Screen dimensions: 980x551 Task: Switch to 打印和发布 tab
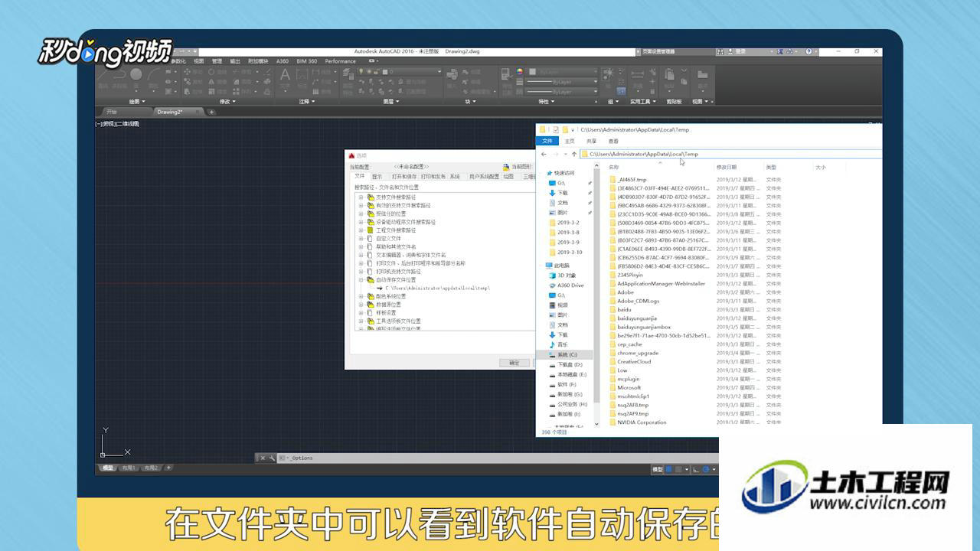433,177
